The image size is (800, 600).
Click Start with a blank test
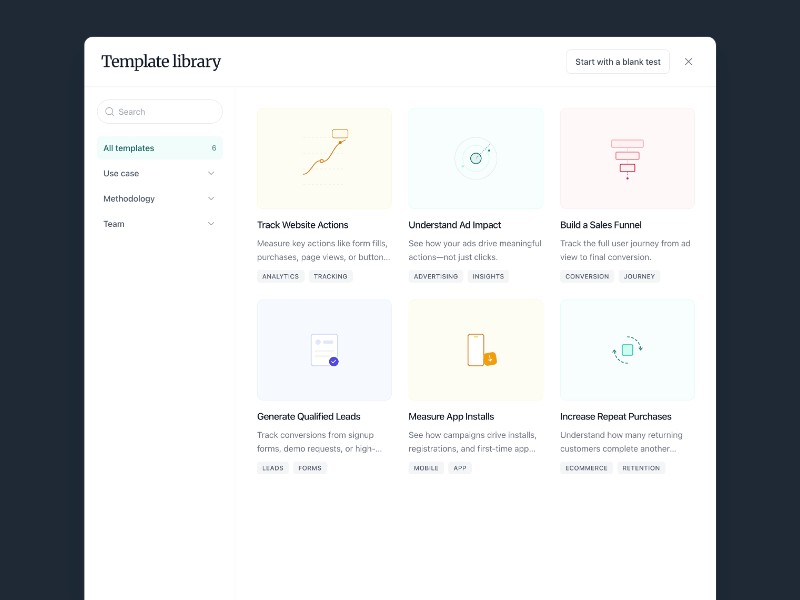pos(617,62)
